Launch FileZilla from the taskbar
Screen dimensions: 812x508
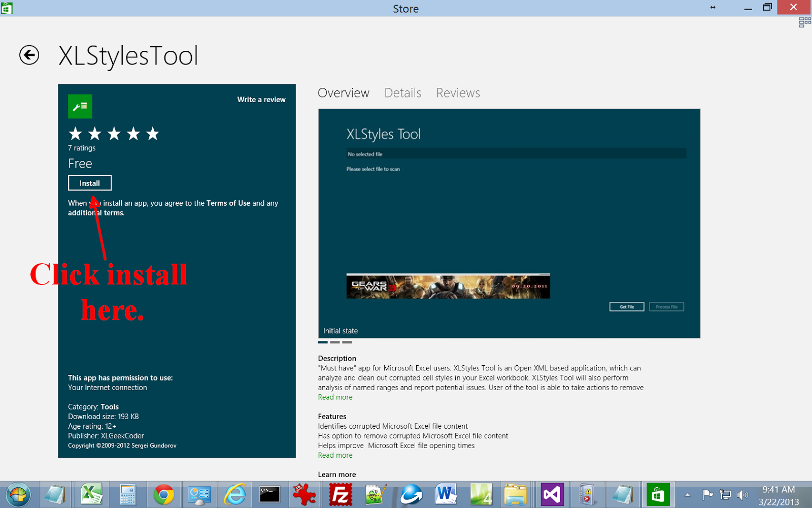pyautogui.click(x=340, y=494)
